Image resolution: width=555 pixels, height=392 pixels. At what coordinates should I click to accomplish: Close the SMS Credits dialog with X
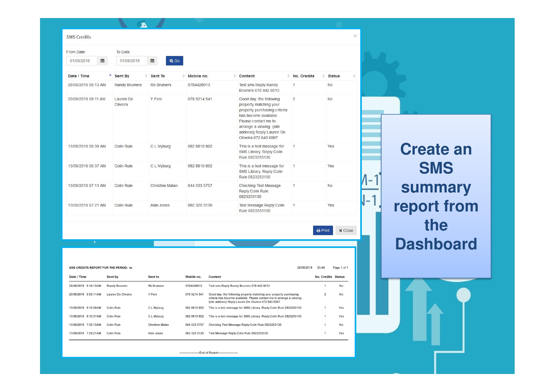[x=355, y=36]
